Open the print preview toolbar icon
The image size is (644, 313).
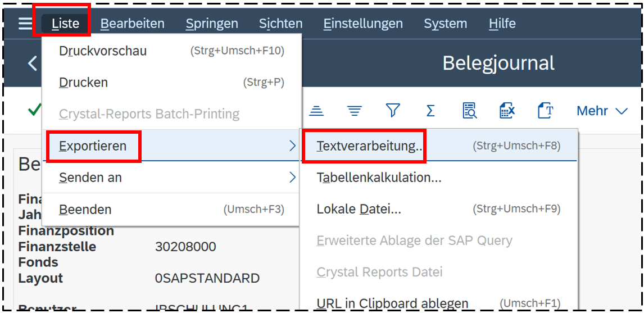[469, 111]
